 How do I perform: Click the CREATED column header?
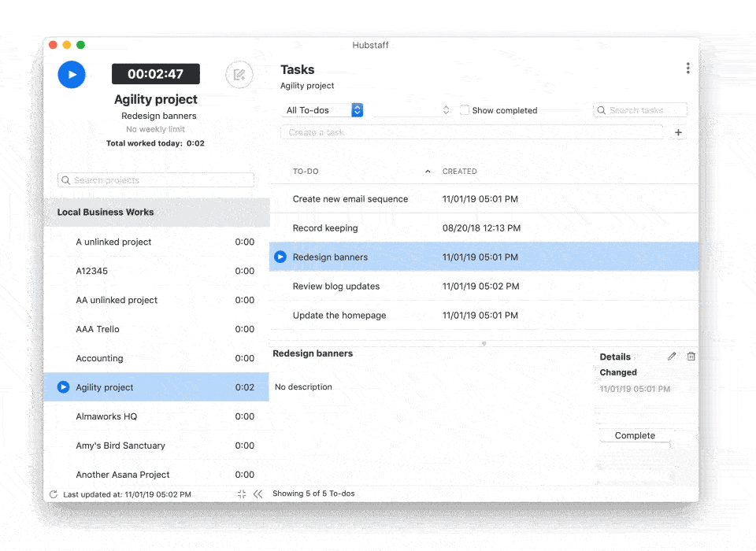point(459,171)
